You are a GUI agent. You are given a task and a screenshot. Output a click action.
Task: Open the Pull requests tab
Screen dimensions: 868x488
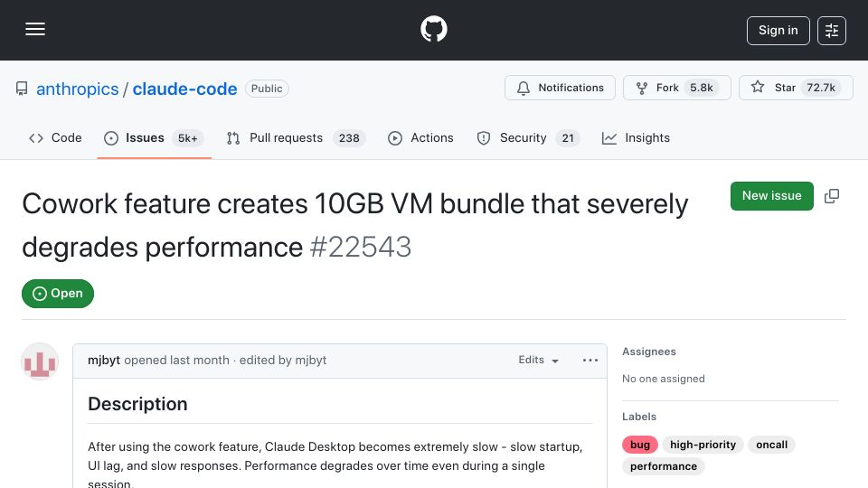[x=296, y=137]
